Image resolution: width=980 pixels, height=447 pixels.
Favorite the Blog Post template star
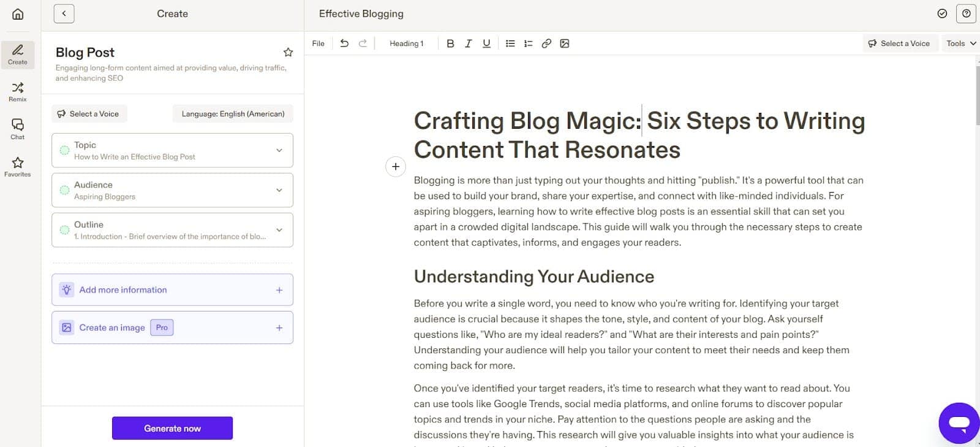[288, 52]
